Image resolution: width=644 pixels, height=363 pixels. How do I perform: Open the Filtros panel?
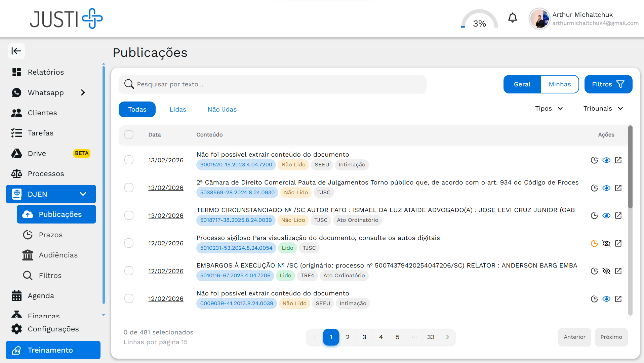(x=608, y=84)
